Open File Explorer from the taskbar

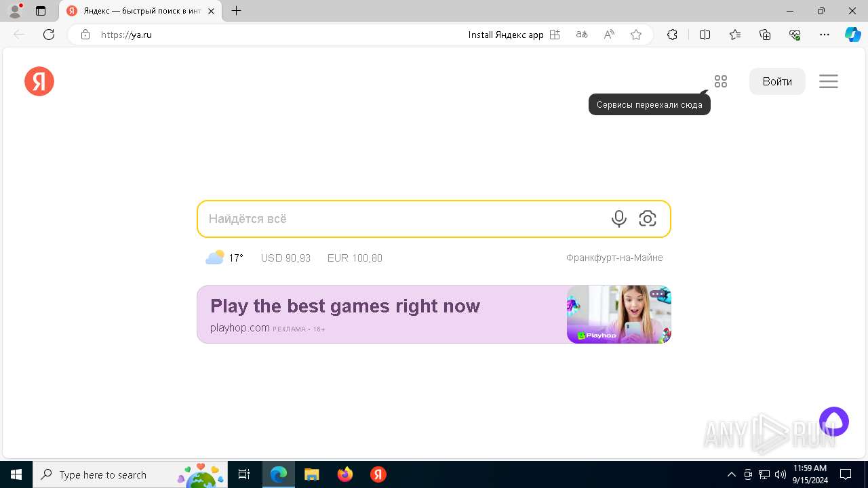click(x=311, y=474)
